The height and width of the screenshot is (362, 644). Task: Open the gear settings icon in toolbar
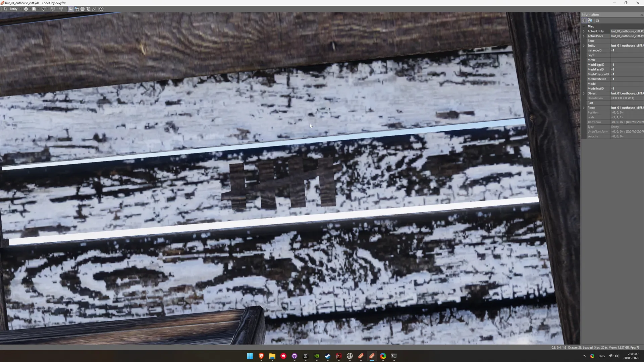pyautogui.click(x=101, y=9)
